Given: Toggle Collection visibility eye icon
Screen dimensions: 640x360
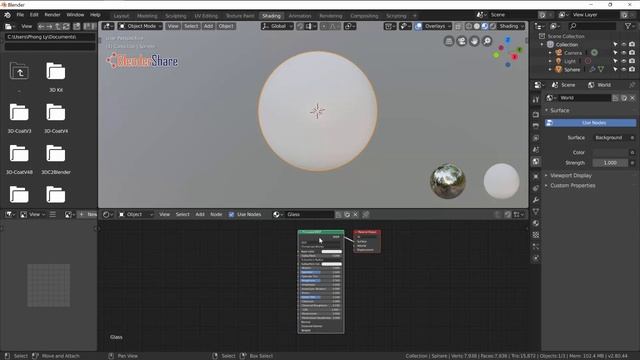Looking at the screenshot, I should [x=624, y=44].
